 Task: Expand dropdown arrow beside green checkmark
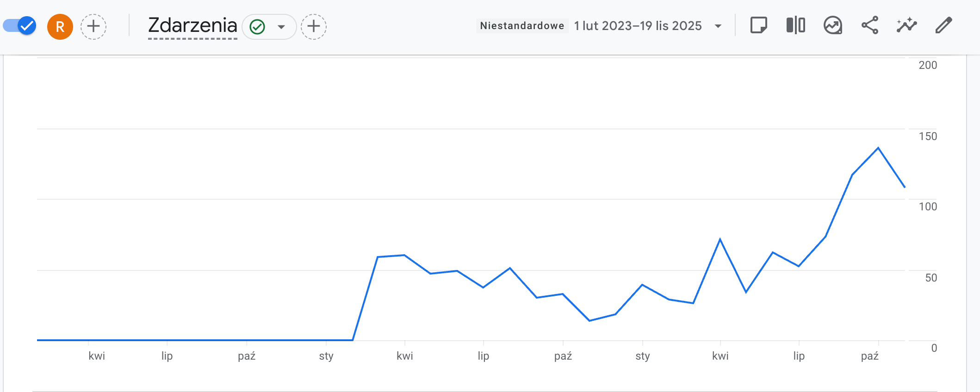coord(281,27)
